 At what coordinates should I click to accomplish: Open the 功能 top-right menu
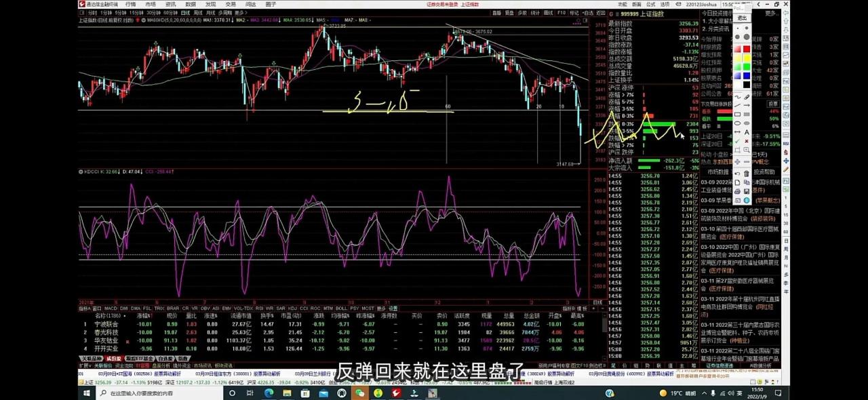[x=623, y=4]
